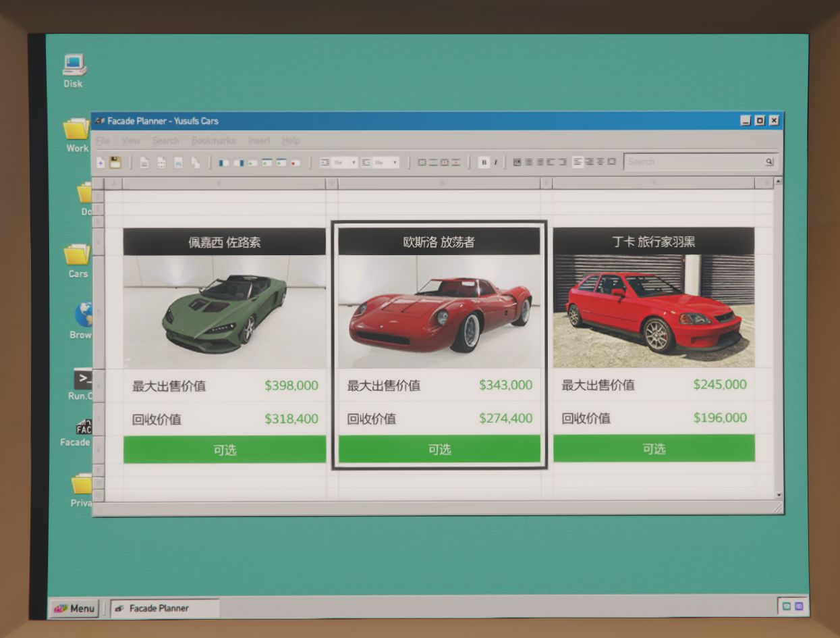Click the green system tray icon

point(787,606)
